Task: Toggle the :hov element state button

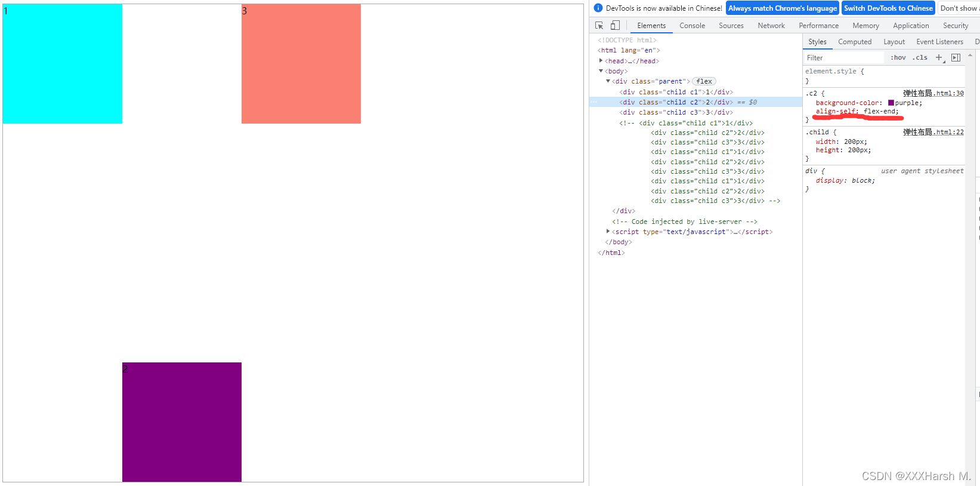Action: 898,58
